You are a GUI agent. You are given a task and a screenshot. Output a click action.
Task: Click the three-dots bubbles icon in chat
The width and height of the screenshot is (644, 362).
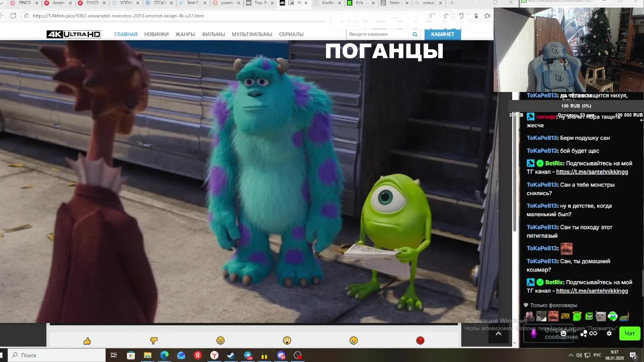(584, 333)
